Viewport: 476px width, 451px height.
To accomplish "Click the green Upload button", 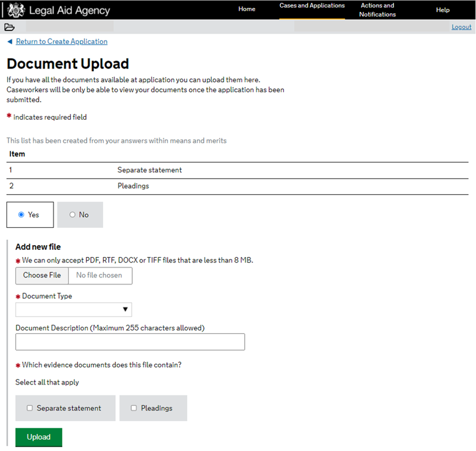I will [39, 437].
